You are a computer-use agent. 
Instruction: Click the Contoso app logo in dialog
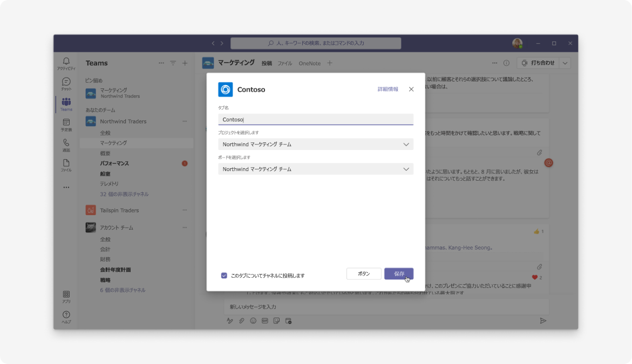[x=225, y=90]
